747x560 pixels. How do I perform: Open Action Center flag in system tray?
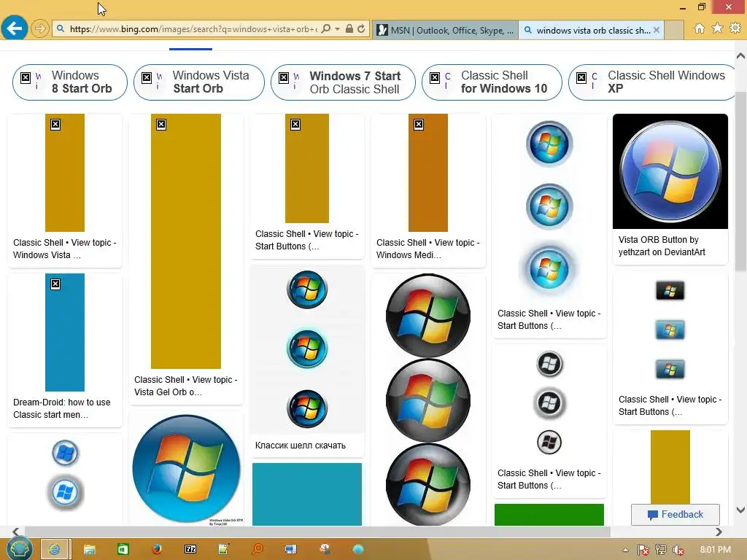643,550
